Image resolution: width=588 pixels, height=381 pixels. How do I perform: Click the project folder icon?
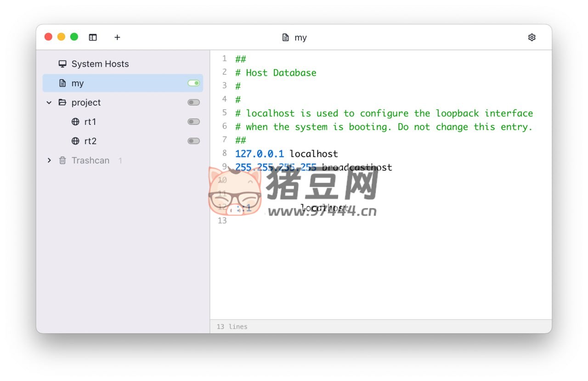(x=62, y=102)
